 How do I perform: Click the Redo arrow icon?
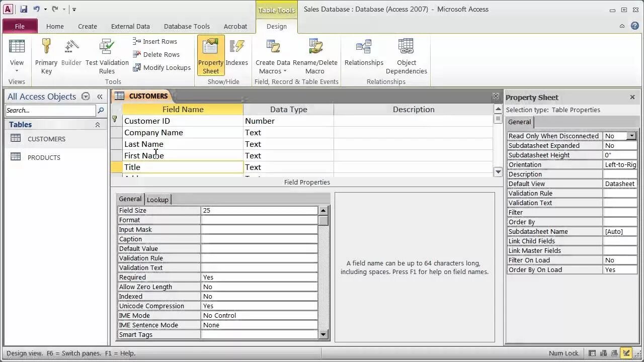pyautogui.click(x=55, y=9)
